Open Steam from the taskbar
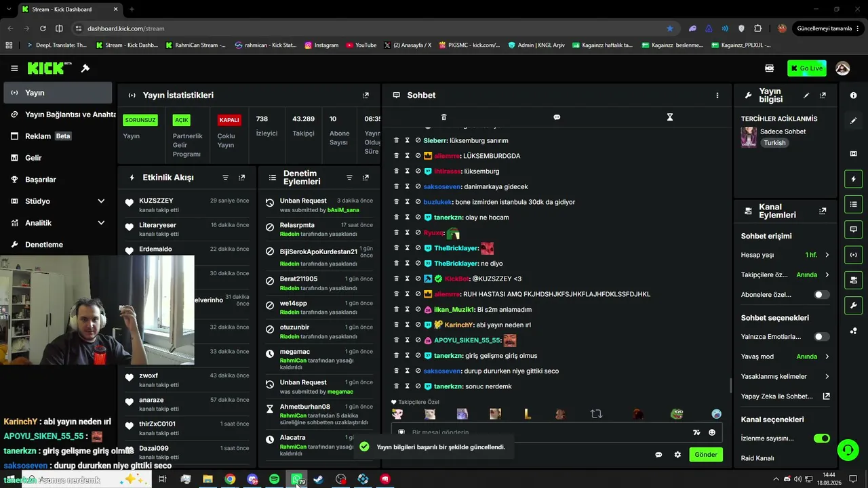 (318, 479)
